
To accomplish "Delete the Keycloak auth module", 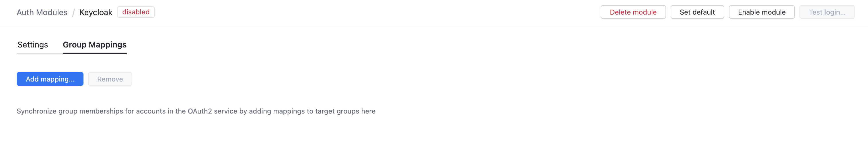I will 633,12.
